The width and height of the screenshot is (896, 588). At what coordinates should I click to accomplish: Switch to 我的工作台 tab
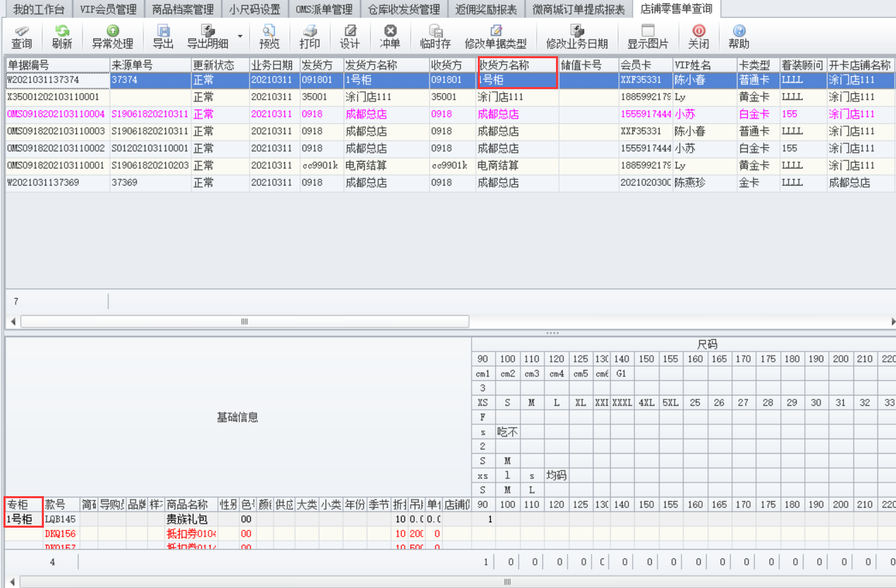click(x=38, y=10)
